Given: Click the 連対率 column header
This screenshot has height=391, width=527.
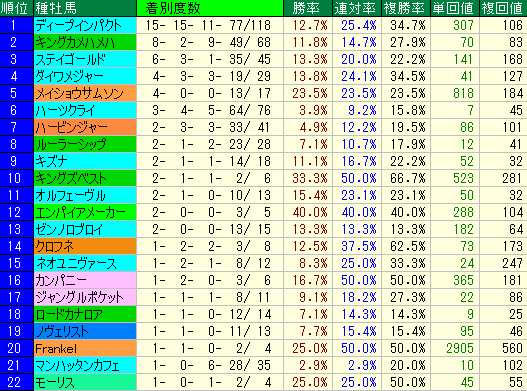Looking at the screenshot, I should coord(357,8).
